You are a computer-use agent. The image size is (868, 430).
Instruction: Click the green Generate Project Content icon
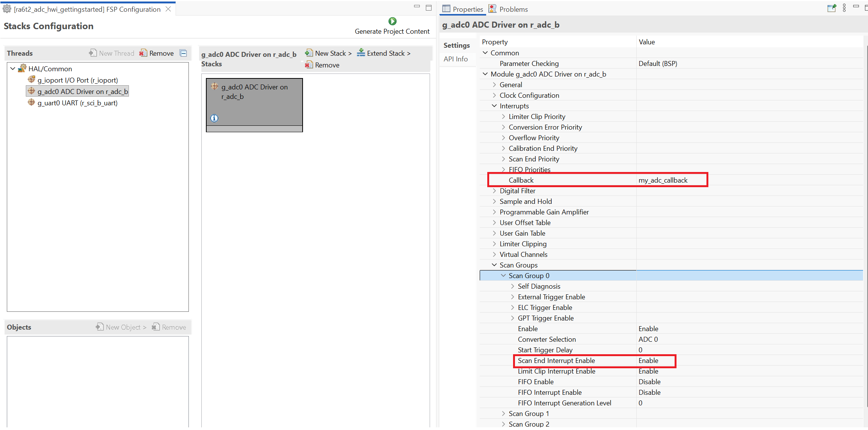click(x=392, y=21)
